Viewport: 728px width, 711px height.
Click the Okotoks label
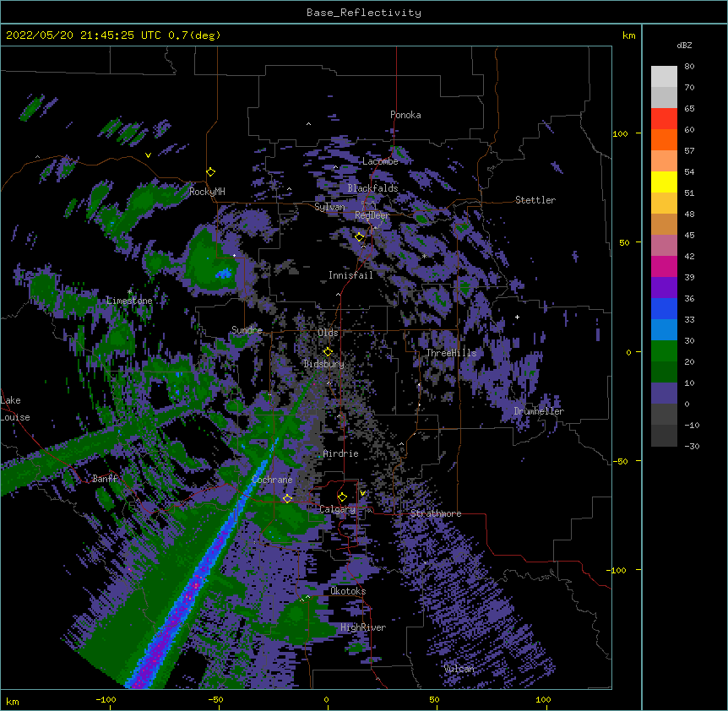[348, 591]
